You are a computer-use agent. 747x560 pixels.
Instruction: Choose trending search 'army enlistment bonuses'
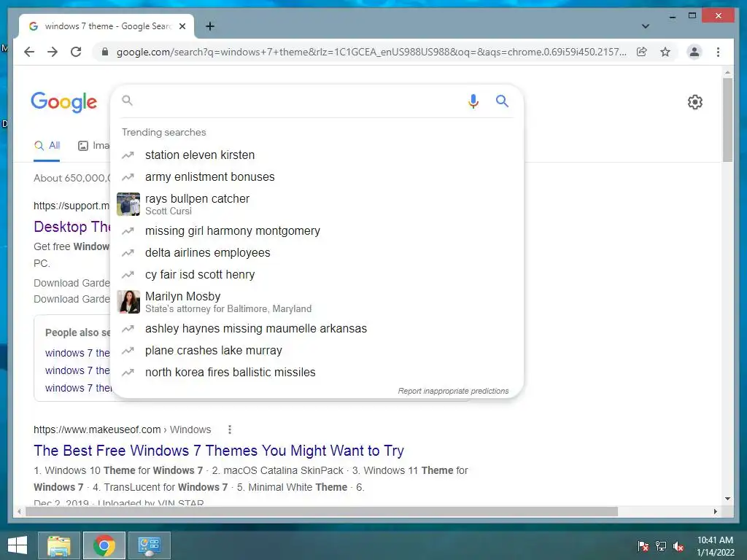317,176
